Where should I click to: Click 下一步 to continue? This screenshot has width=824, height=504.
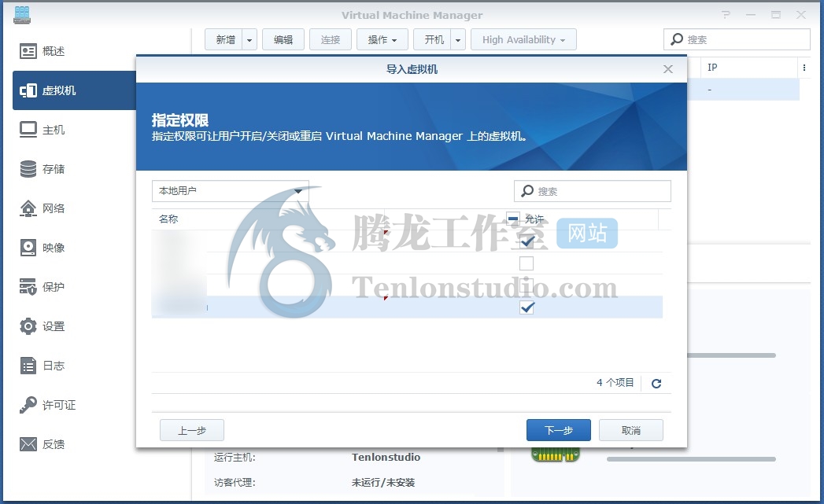click(x=559, y=431)
